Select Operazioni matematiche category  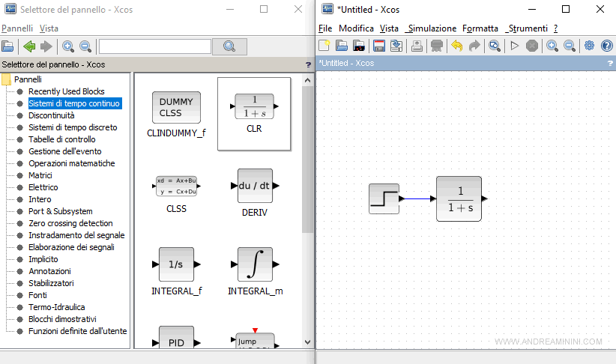(71, 163)
